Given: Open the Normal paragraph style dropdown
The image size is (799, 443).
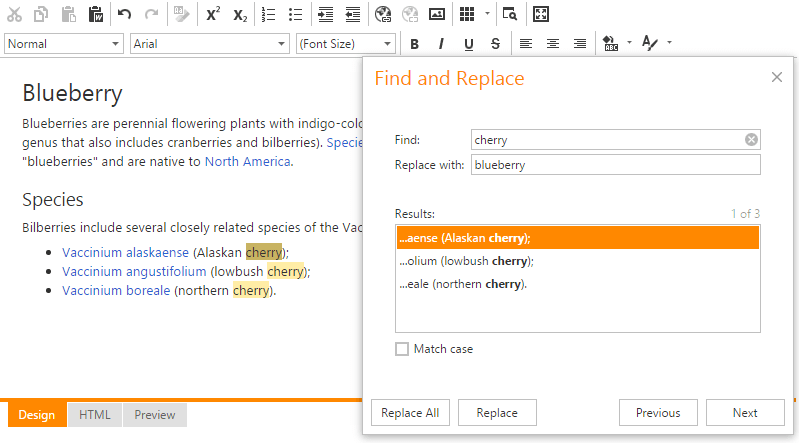Looking at the screenshot, I should (x=63, y=44).
